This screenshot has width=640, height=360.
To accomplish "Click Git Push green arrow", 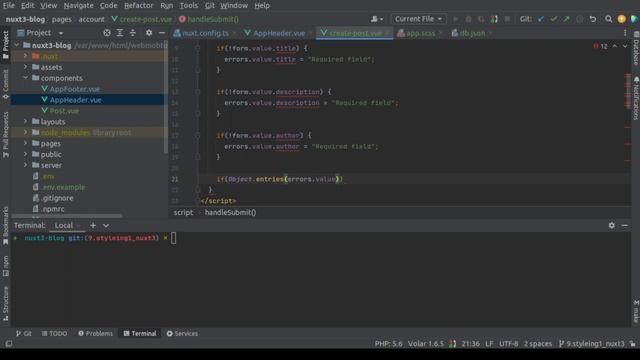I will tap(566, 19).
